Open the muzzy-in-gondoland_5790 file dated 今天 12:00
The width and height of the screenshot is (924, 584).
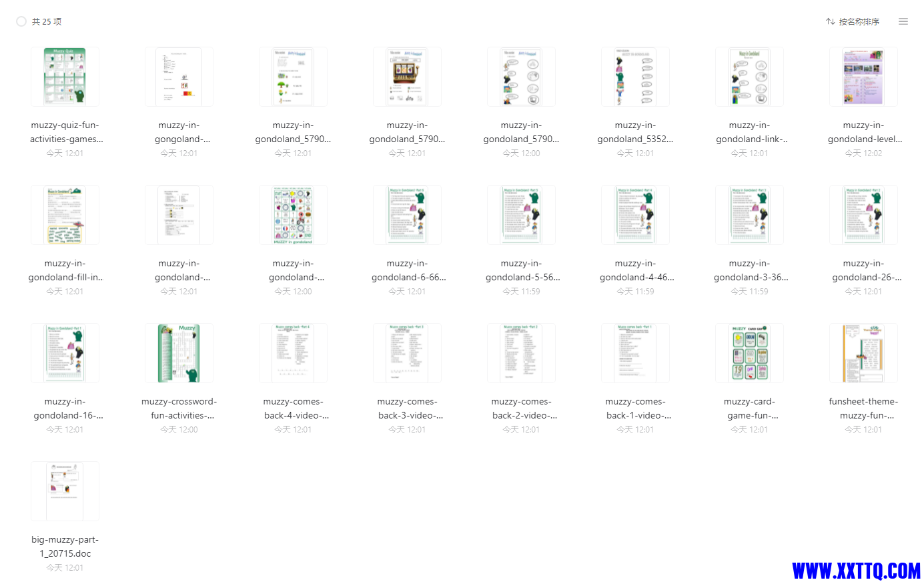521,77
